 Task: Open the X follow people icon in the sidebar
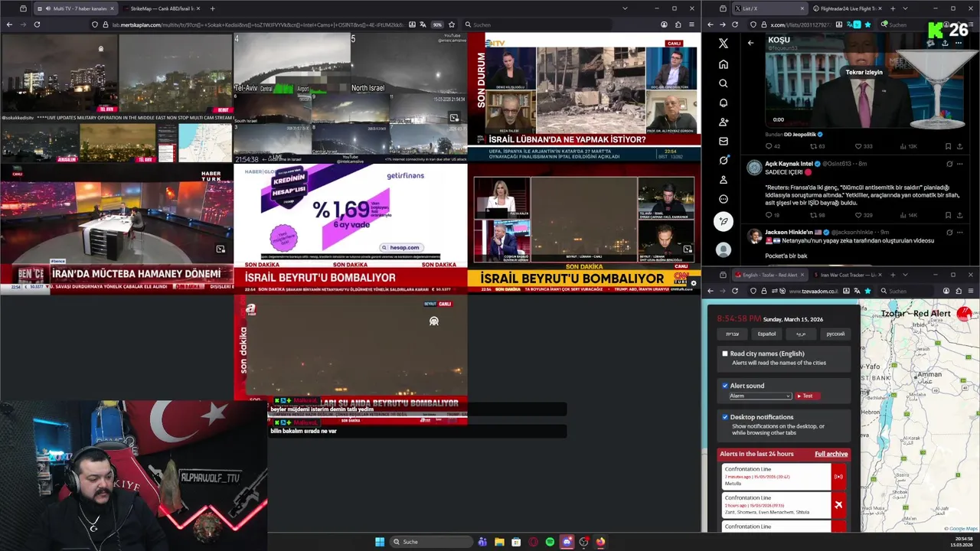point(724,122)
